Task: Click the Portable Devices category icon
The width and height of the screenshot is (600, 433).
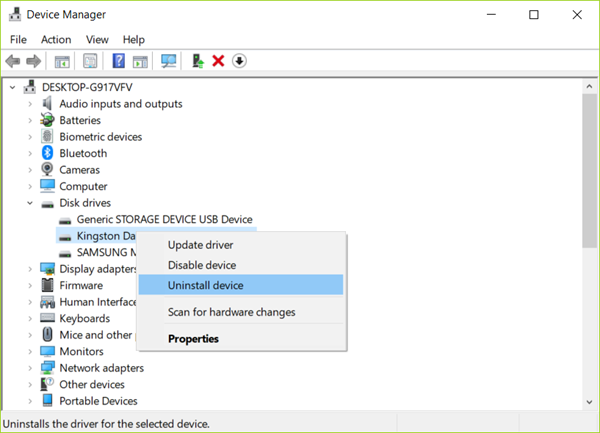Action: (x=47, y=400)
